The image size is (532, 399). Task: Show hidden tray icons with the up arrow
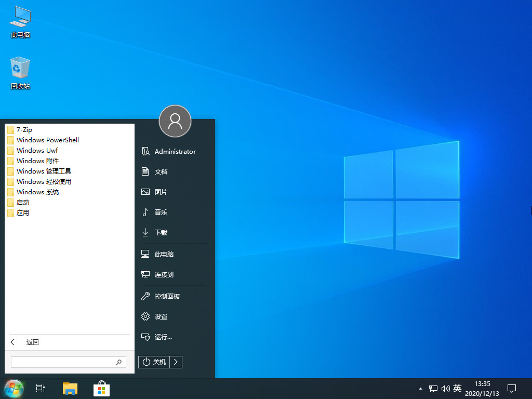pyautogui.click(x=420, y=388)
